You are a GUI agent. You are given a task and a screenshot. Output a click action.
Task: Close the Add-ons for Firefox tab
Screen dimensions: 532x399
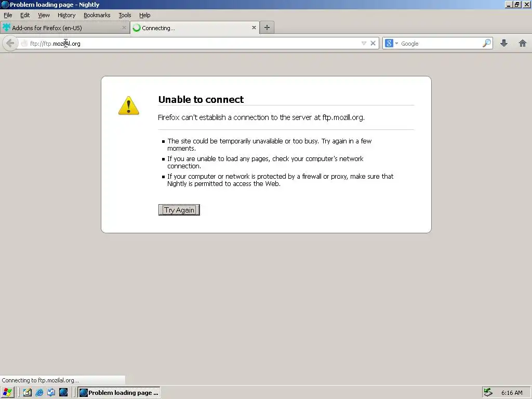(124, 28)
